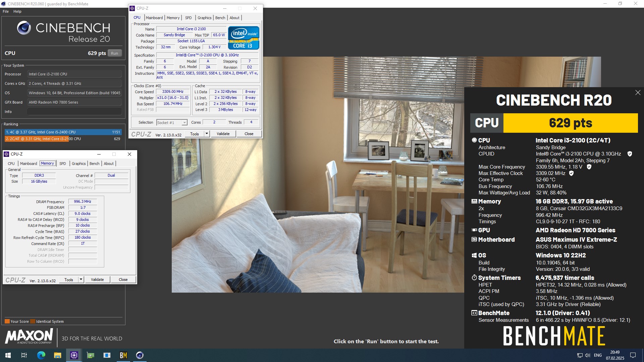
Task: Run the Cinebench CPU test
Action: [x=114, y=53]
